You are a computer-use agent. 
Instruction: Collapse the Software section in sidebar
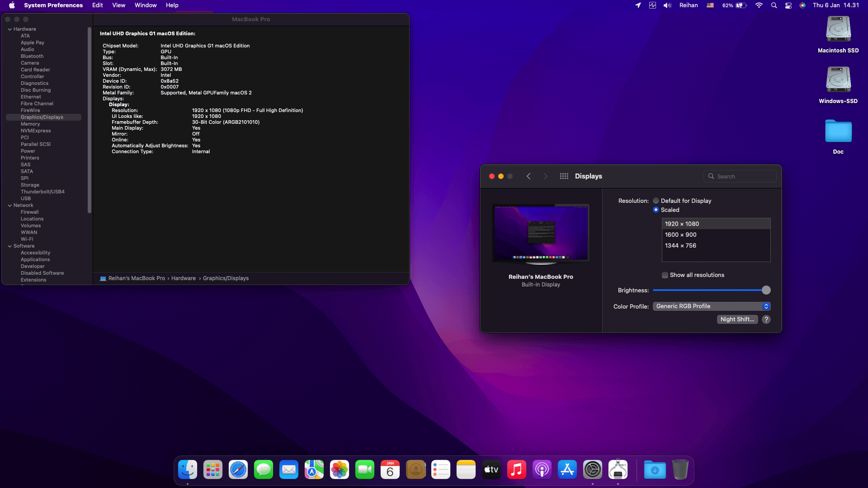coord(9,246)
